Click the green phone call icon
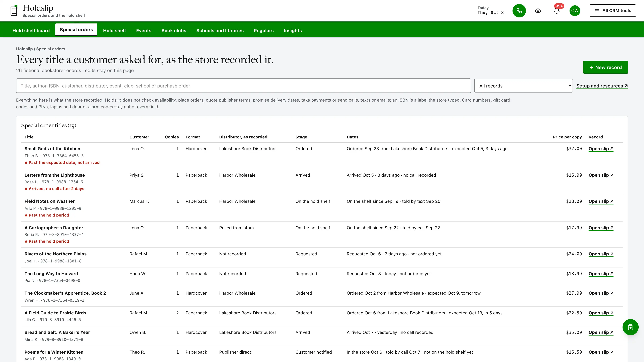This screenshot has width=644, height=362. click(x=519, y=11)
